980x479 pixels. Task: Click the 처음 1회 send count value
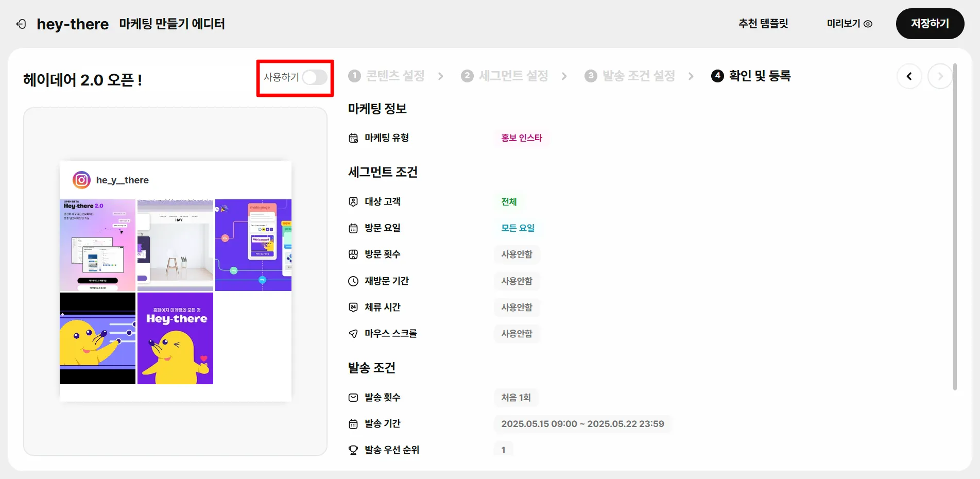click(x=516, y=398)
